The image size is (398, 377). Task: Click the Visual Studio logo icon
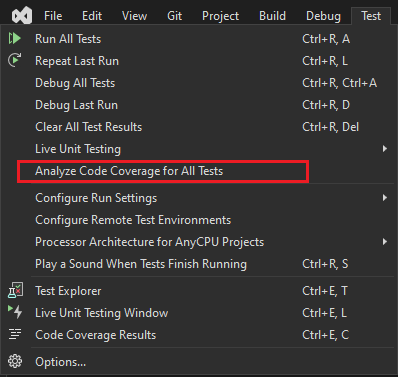(22, 16)
